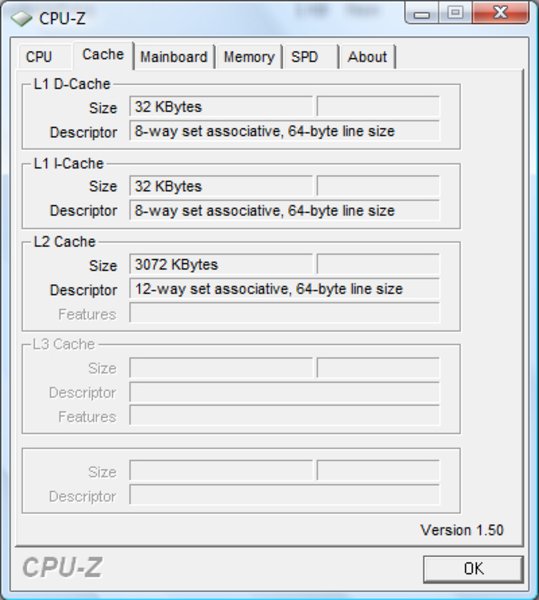This screenshot has height=600, width=539.
Task: Select the Cache tab
Action: (103, 55)
